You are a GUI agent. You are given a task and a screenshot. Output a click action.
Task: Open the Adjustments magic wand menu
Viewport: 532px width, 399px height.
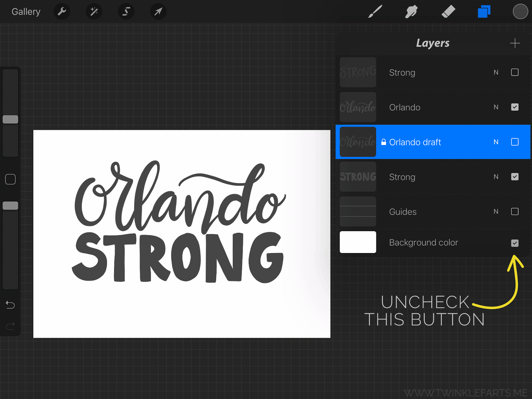[x=94, y=12]
